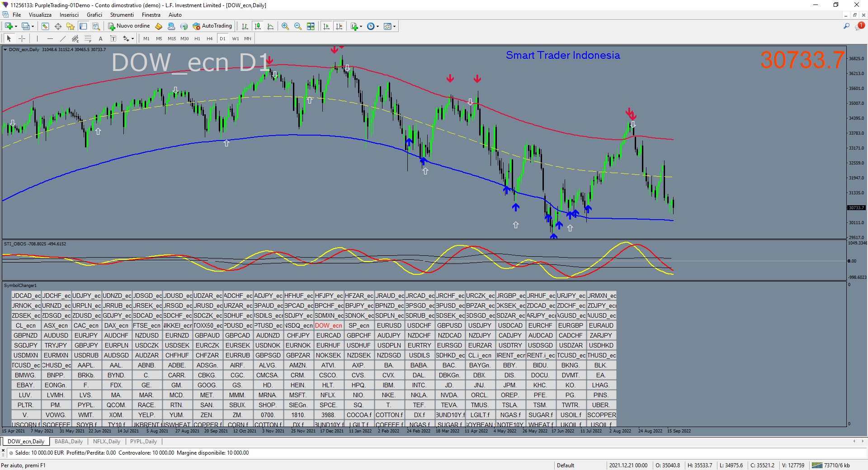868x470 pixels.
Task: Toggle chart shift
Action: 339,26
